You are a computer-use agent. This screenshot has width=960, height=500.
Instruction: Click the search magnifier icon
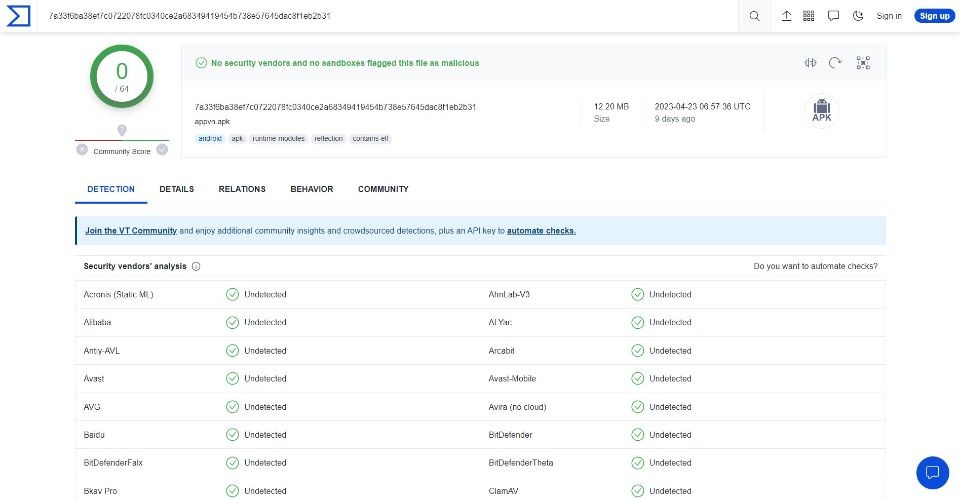click(754, 16)
